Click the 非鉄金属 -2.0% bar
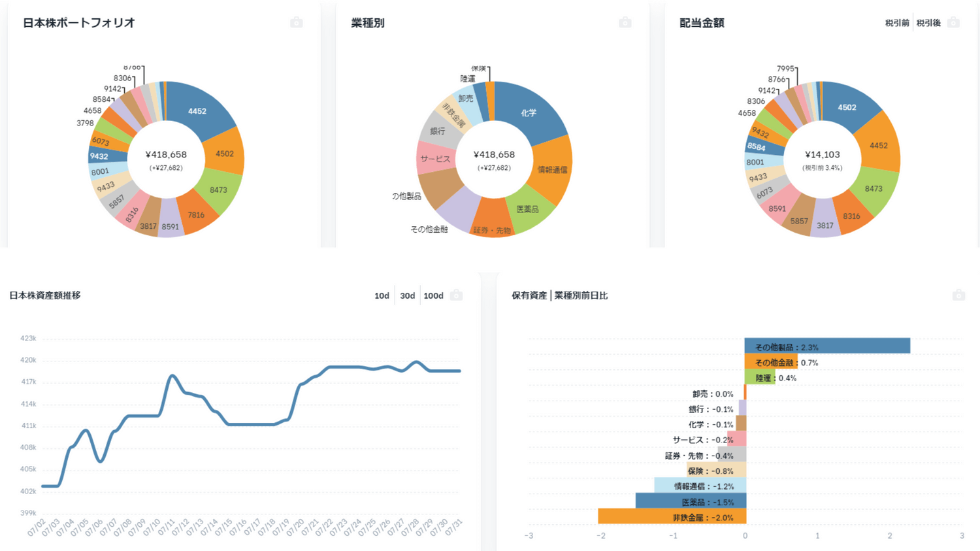 coord(672,516)
